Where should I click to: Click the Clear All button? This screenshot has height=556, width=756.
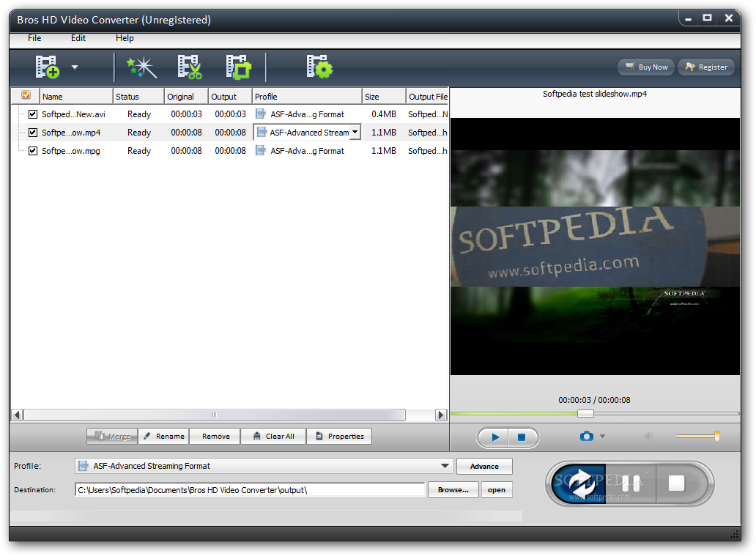[274, 436]
